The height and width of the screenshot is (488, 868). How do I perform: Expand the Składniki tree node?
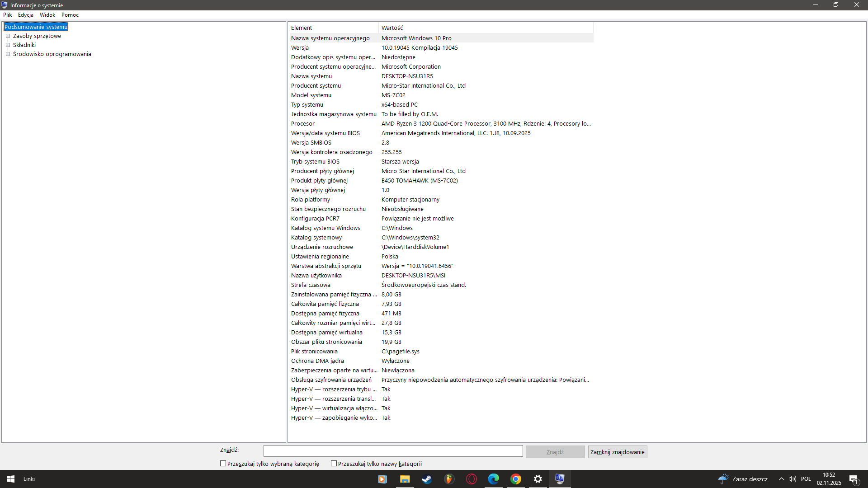click(x=8, y=45)
